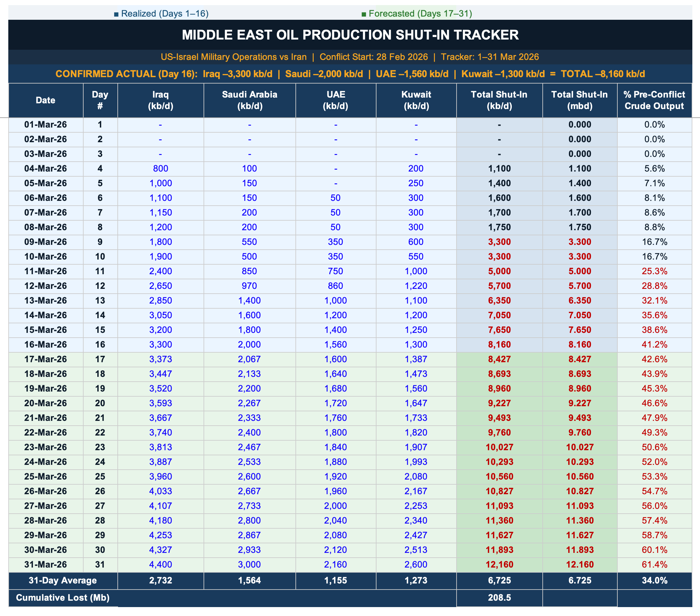Select the Saudi Arabia (kb/d) column header

(249, 100)
